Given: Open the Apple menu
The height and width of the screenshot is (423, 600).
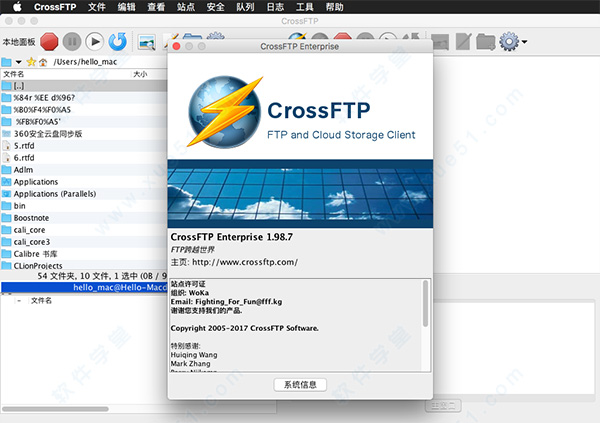Looking at the screenshot, I should tap(18, 7).
